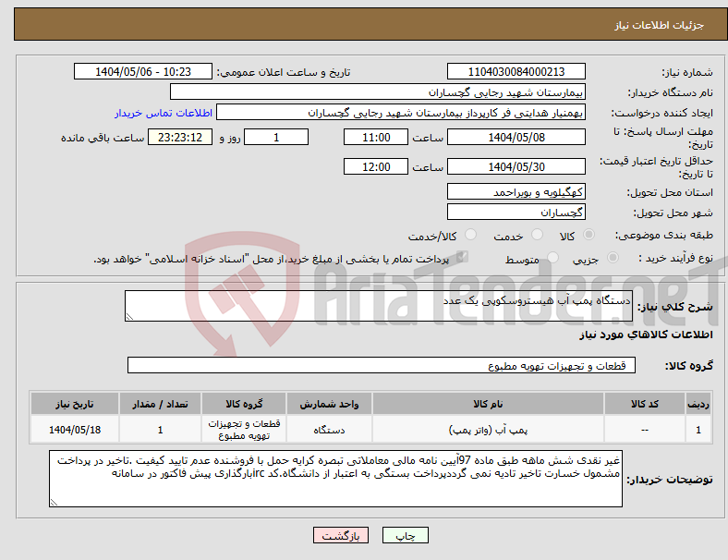728x560 pixels.
Task: Click the تاریخ نیاز column header
Action: tap(75, 404)
